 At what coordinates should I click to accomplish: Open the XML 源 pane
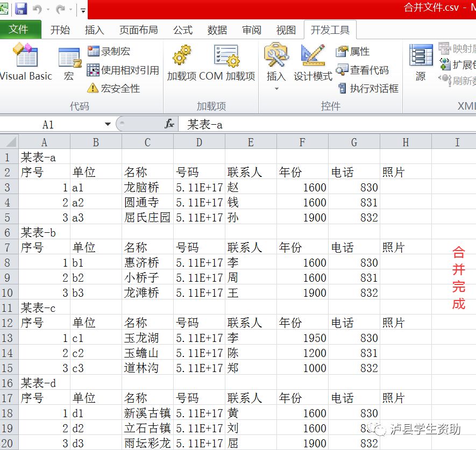421,63
